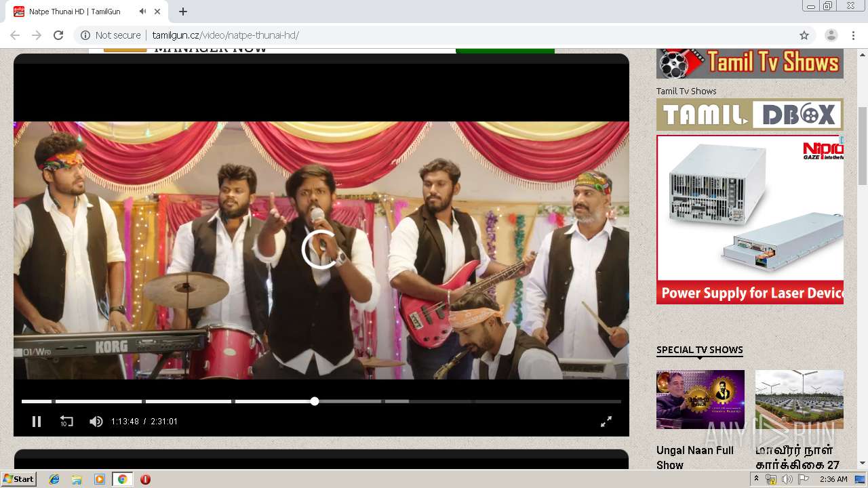Viewport: 868px width, 488px height.
Task: Go forward in browser
Action: pos(37,35)
